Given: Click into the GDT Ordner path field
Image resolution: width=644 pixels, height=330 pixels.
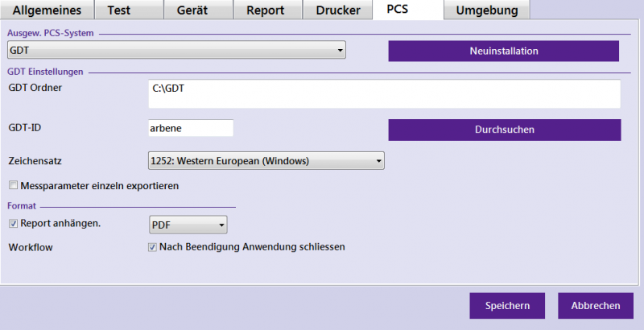Looking at the screenshot, I should 384,93.
